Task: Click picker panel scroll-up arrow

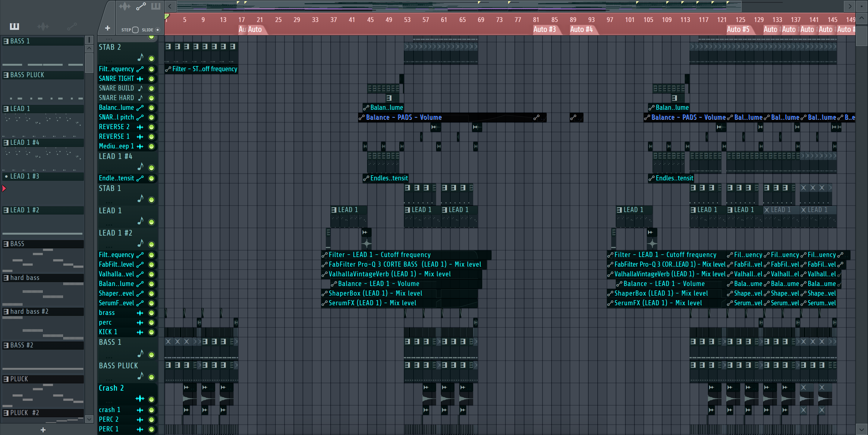Action: [89, 48]
